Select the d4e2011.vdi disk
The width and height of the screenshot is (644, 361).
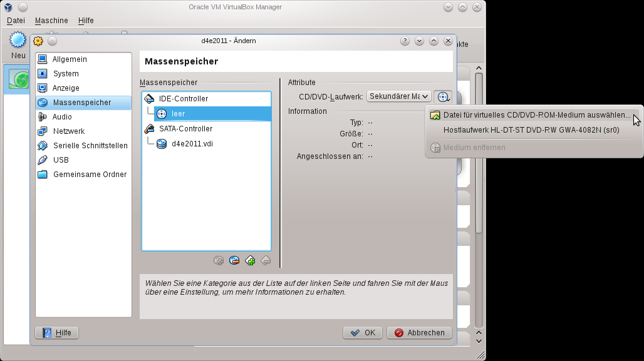click(212, 144)
